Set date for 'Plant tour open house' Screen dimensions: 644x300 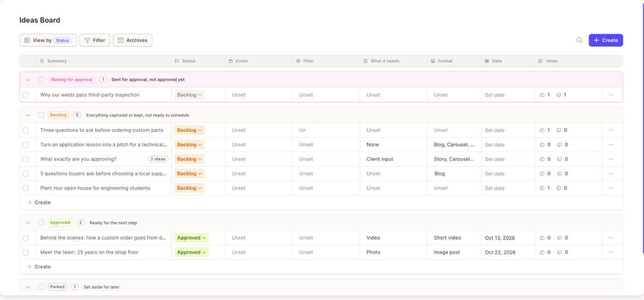[x=494, y=188]
